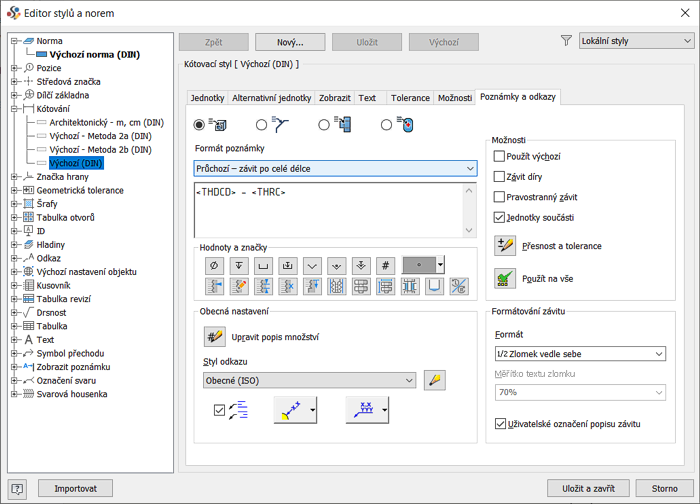Insert the counterbore symbol
700x504 pixels.
tap(262, 266)
